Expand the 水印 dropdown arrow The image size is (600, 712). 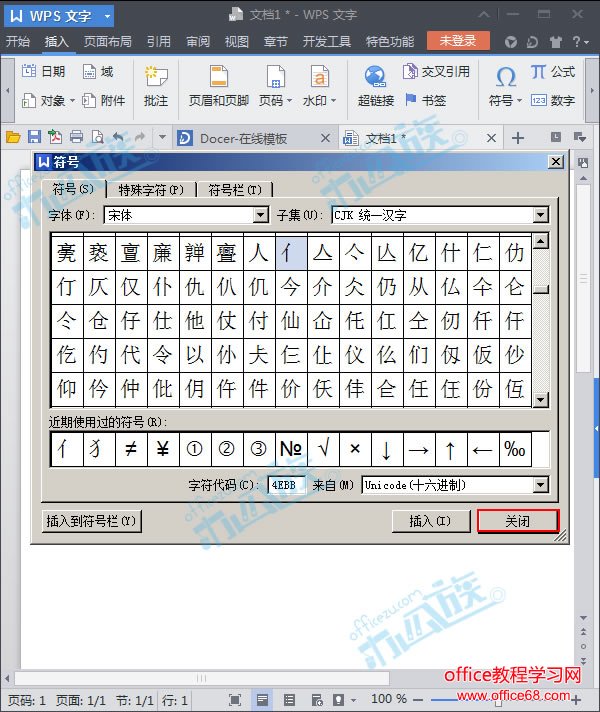(x=333, y=100)
